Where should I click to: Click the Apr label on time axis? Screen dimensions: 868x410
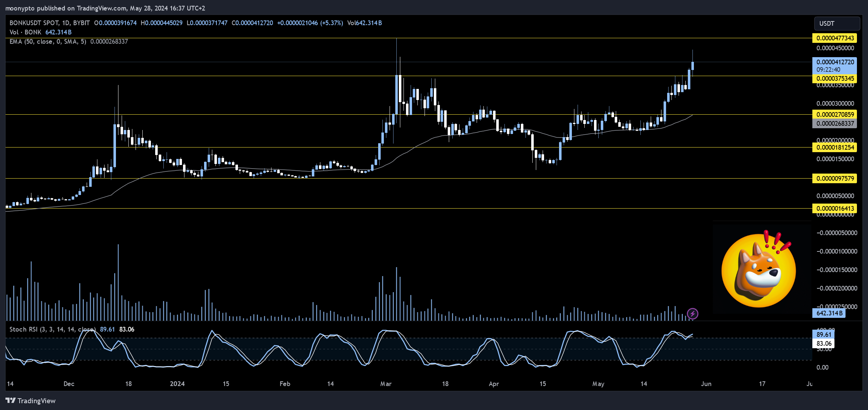pyautogui.click(x=494, y=384)
